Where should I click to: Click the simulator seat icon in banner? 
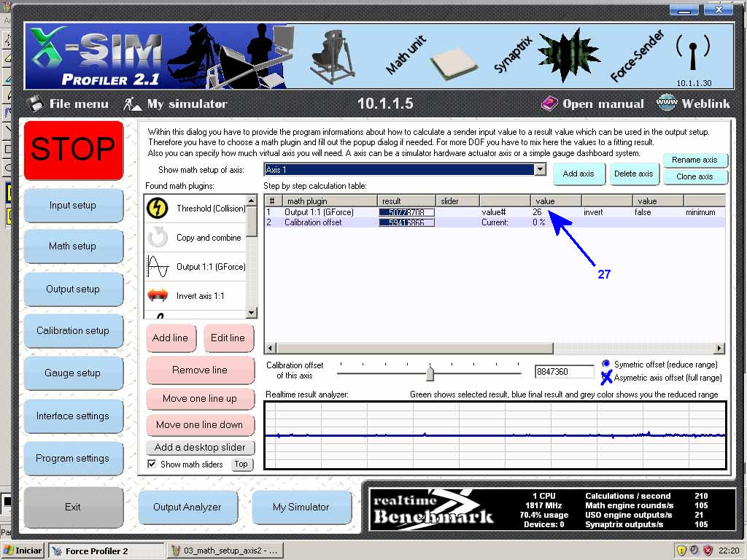pyautogui.click(x=333, y=56)
